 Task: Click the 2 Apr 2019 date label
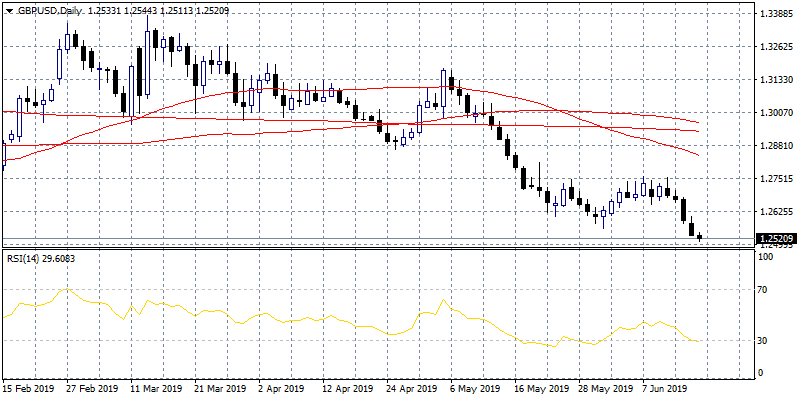click(x=281, y=387)
